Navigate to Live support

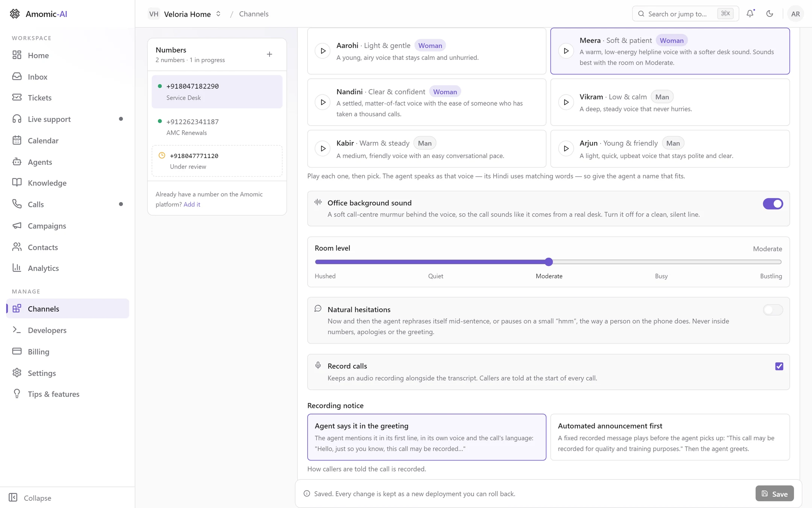(68, 119)
